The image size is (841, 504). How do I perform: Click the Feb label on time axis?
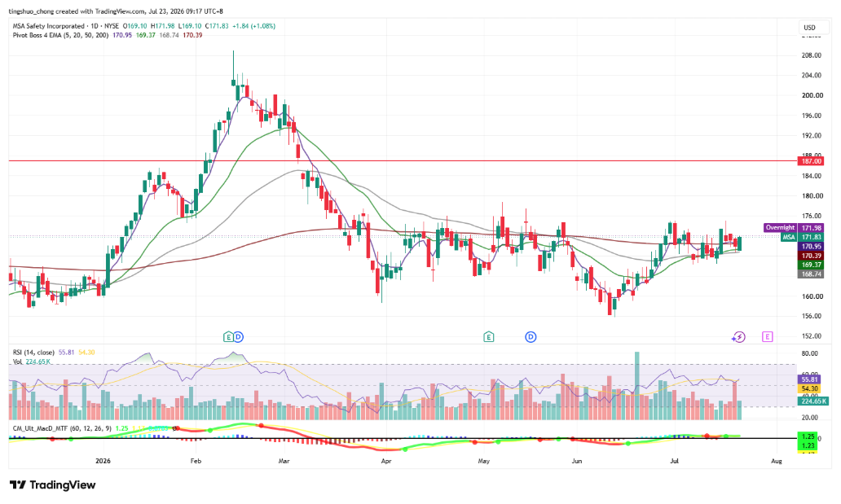point(196,461)
